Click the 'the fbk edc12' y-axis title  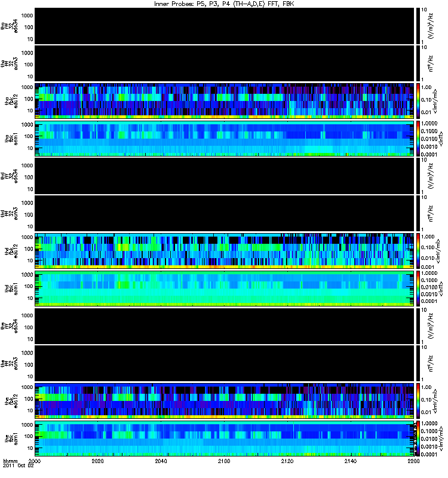[x=11, y=401]
